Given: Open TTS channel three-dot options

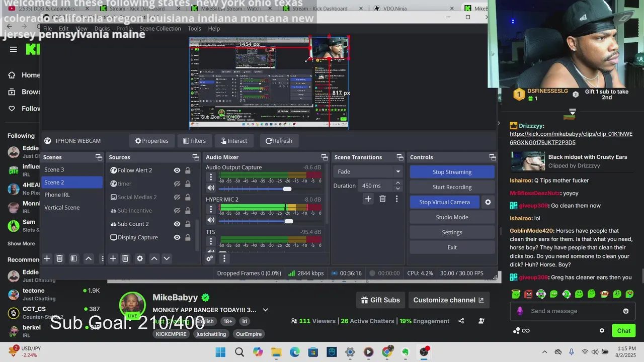Looking at the screenshot, I should 211,241.
